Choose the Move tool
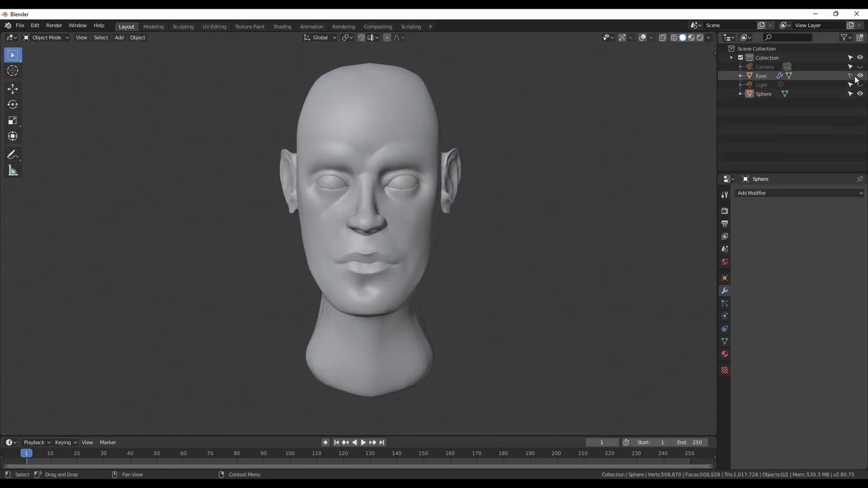The image size is (868, 488). tap(13, 89)
